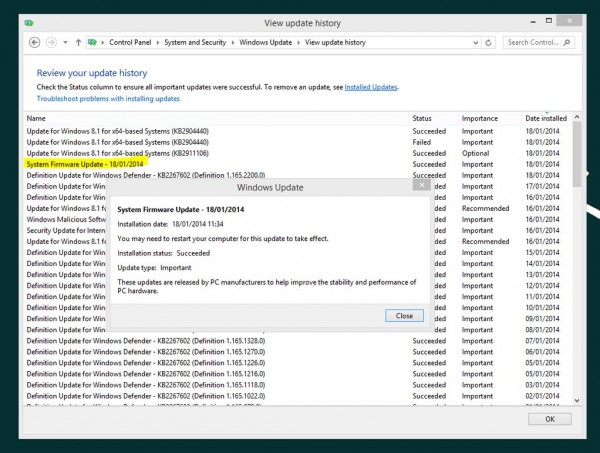The image size is (600, 453).
Task: Open the address bar history dropdown
Action: point(476,43)
